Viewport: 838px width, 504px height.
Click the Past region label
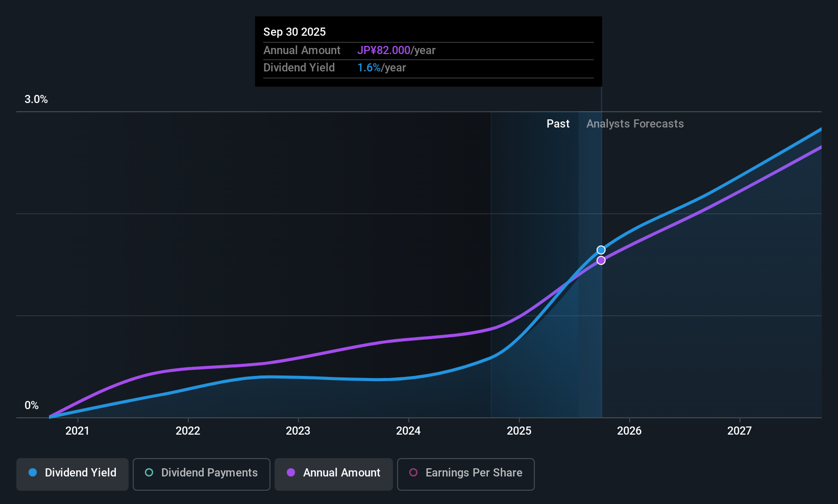tap(558, 124)
